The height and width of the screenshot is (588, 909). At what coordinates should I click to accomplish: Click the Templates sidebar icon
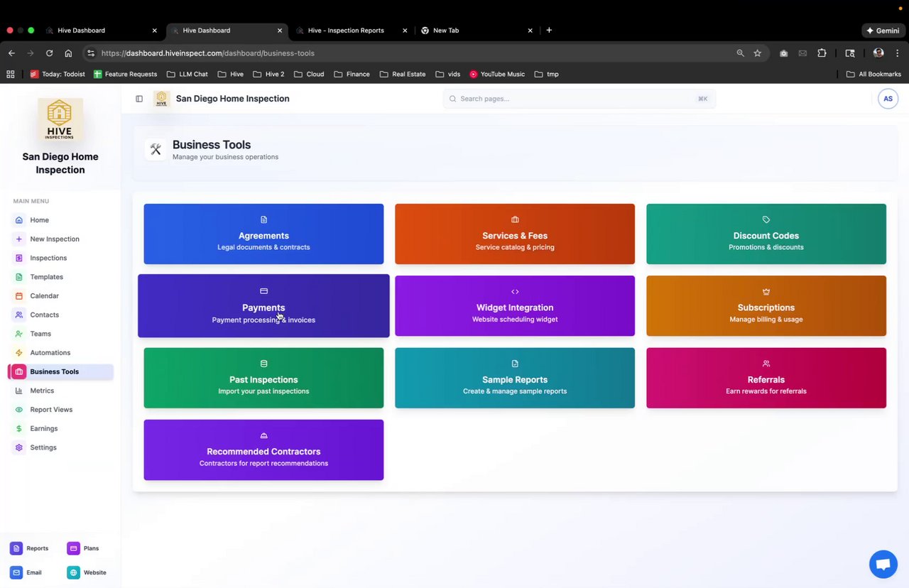19,277
